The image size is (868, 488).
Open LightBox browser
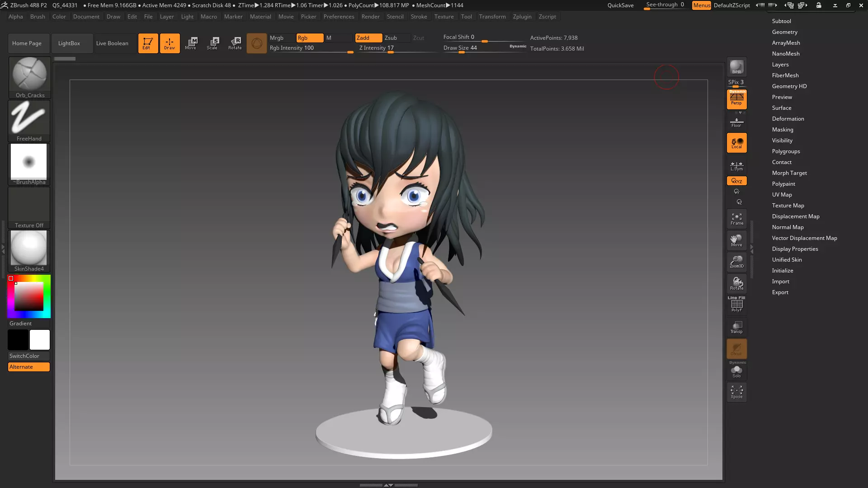tap(72, 43)
